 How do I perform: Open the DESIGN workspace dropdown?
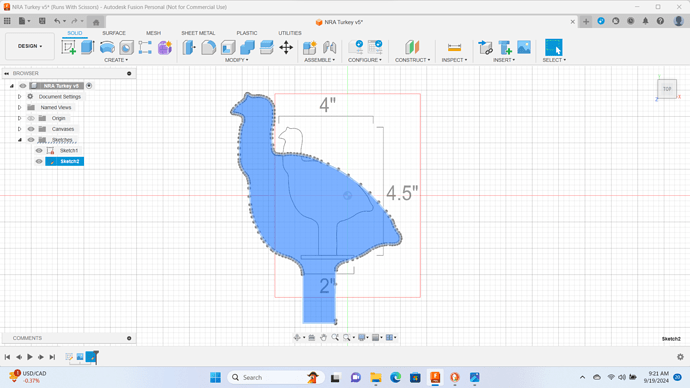[x=30, y=46]
